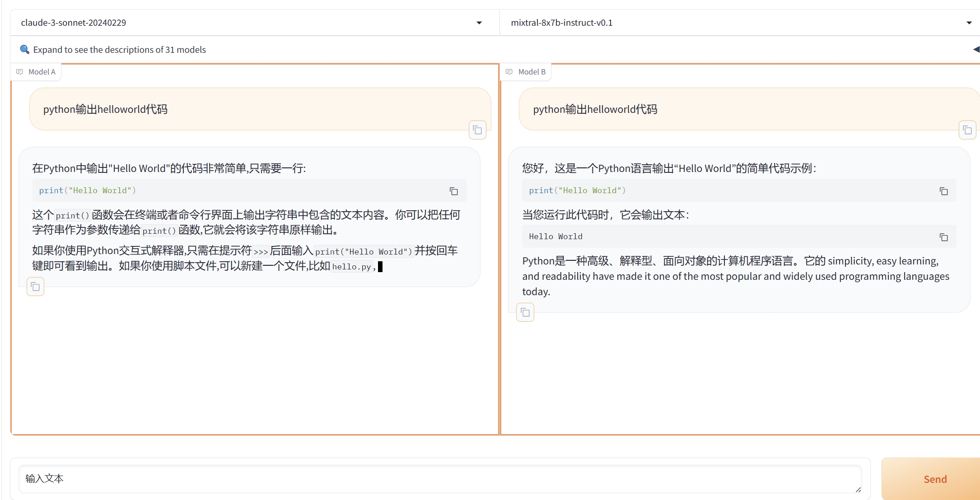This screenshot has width=980, height=500.
Task: Copy print code block in Model B
Action: (x=943, y=191)
